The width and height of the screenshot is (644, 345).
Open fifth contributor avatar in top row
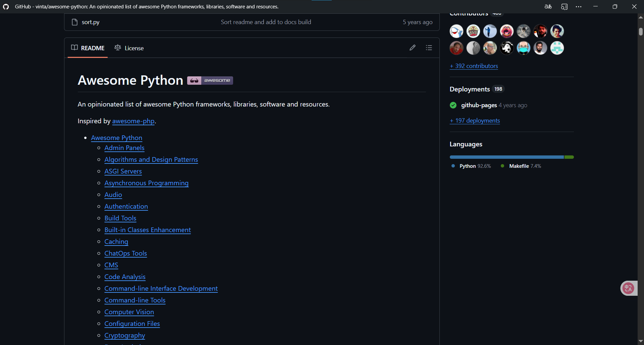pyautogui.click(x=524, y=31)
